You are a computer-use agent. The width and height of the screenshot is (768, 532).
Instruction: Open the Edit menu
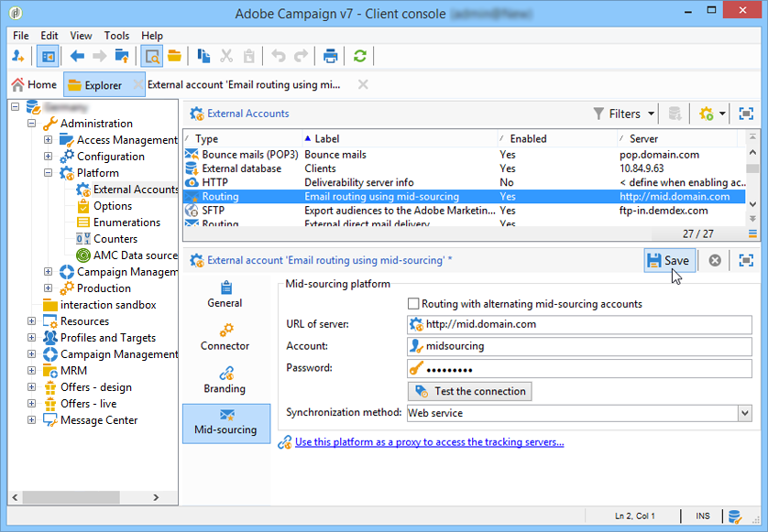click(49, 36)
